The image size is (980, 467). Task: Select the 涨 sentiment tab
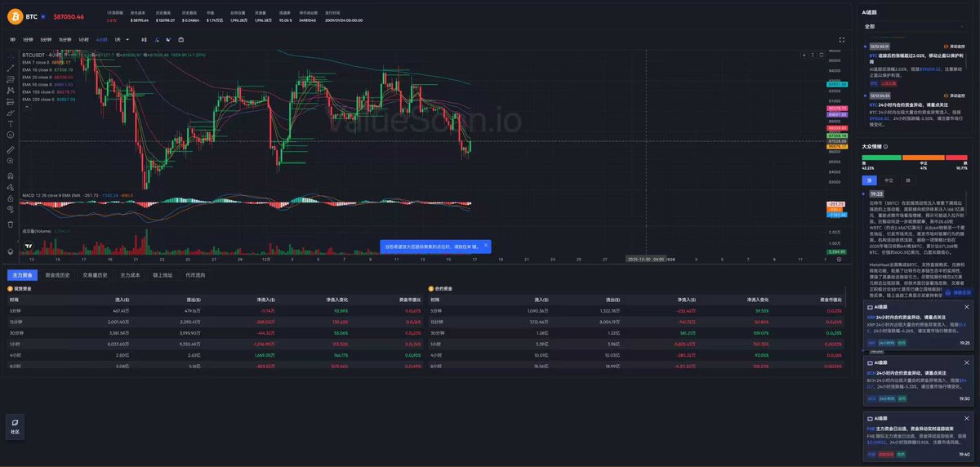[870, 180]
